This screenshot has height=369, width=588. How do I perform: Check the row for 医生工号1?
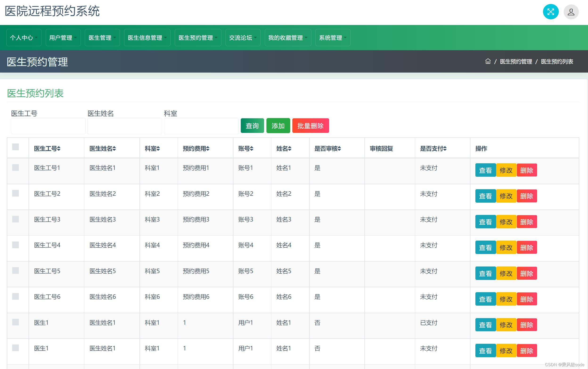point(16,167)
